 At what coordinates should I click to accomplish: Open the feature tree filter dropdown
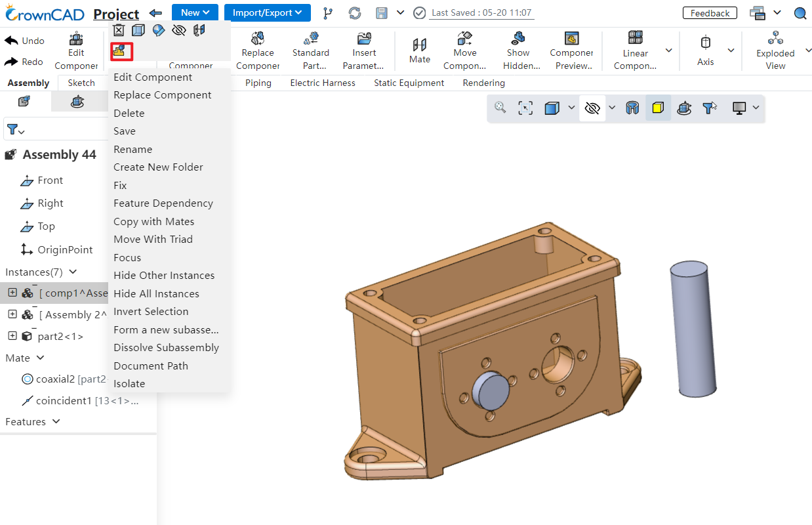pyautogui.click(x=16, y=130)
